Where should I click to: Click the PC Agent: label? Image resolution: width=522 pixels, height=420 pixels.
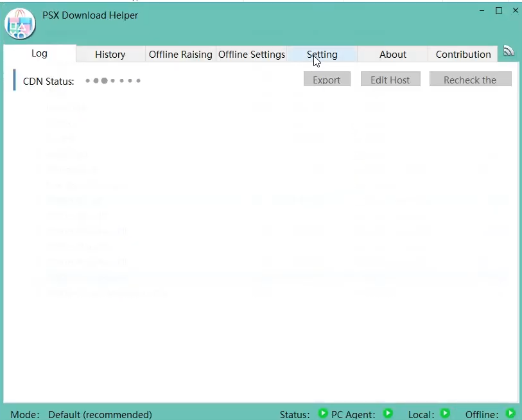[353, 415]
